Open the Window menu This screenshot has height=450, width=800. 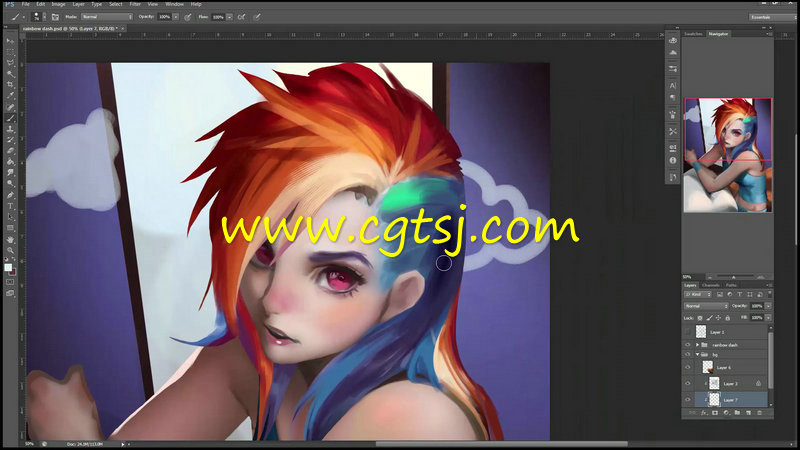(174, 4)
